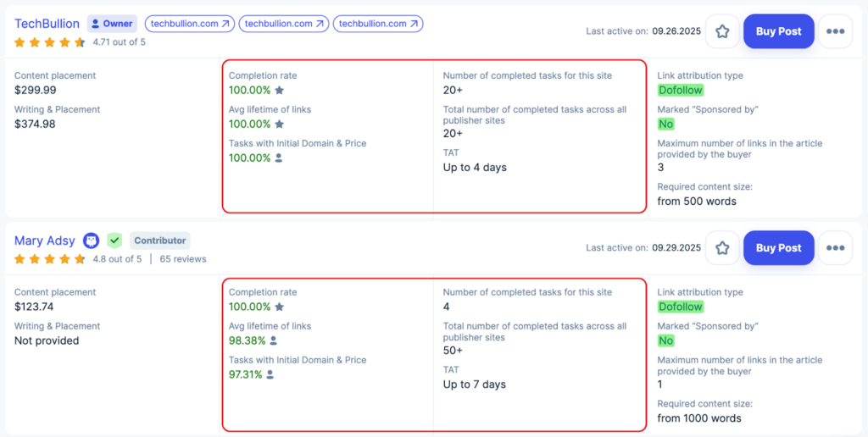Screen dimensions: 868x437
Task: Click the Owner badge next to TechBullion
Action: [x=112, y=24]
